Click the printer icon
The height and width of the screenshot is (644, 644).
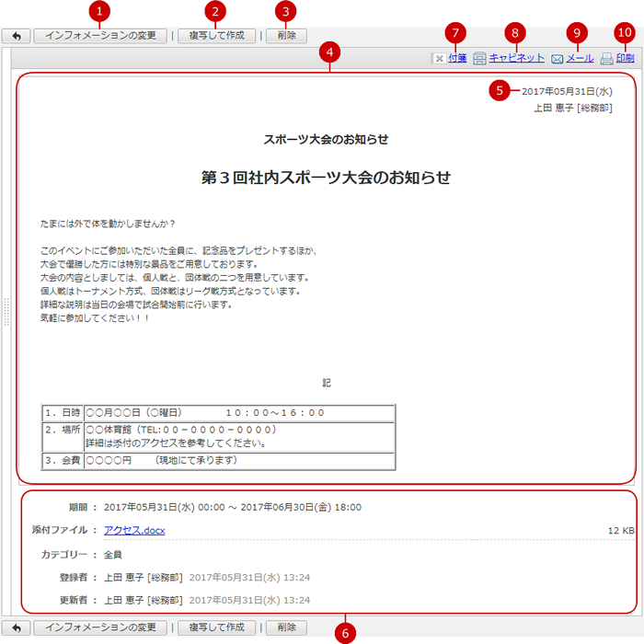tap(606, 59)
